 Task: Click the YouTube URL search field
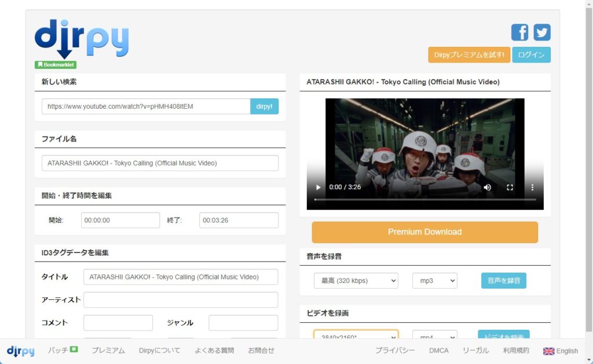[146, 106]
